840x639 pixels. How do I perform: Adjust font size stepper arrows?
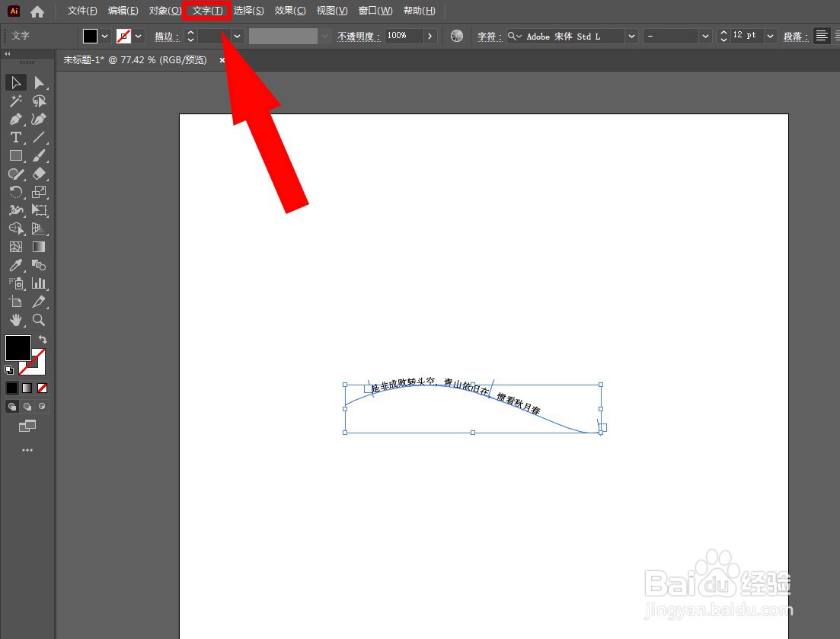click(x=723, y=36)
